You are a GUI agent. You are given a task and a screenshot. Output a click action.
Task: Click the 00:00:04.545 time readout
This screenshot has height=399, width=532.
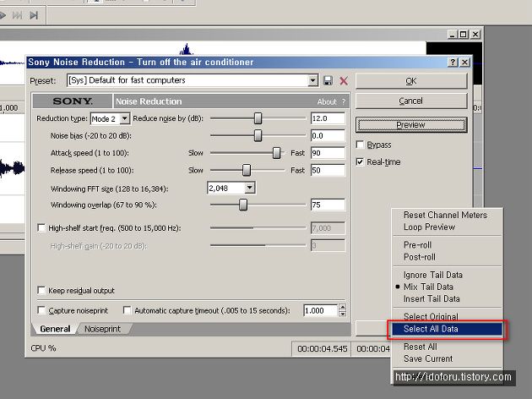tap(322, 349)
